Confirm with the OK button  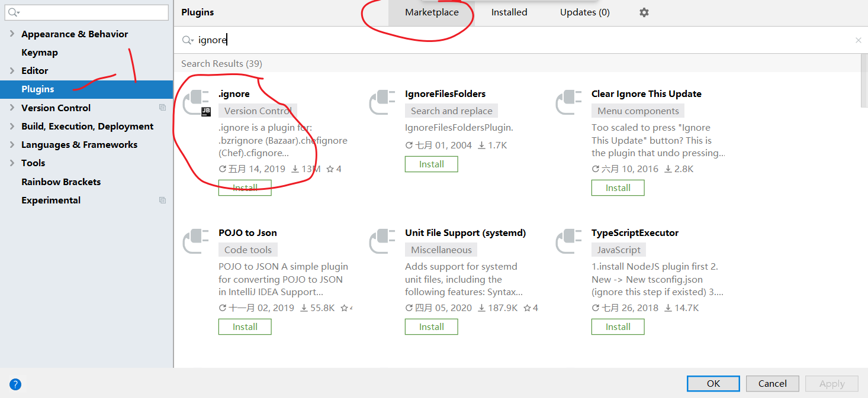coord(713,383)
